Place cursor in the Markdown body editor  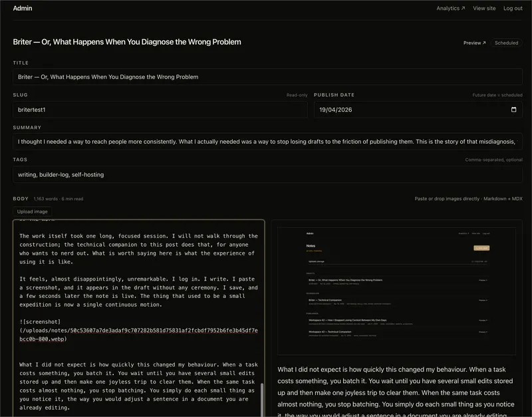tap(133, 299)
